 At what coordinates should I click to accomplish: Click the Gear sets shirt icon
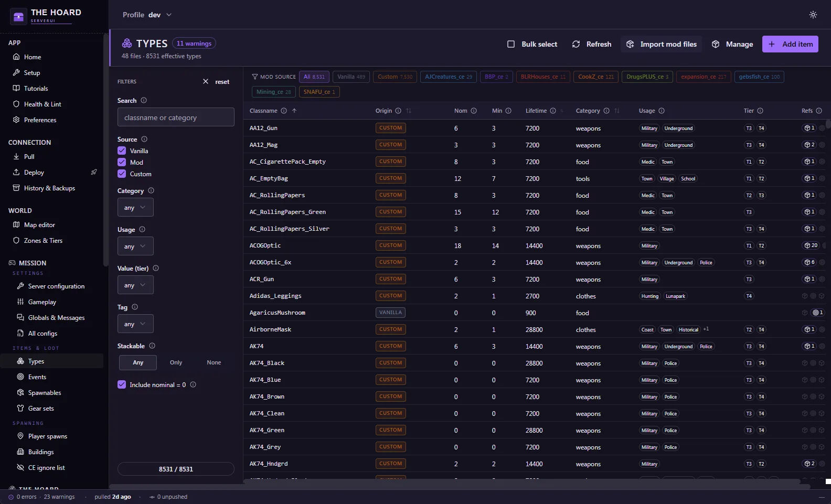pyautogui.click(x=20, y=408)
